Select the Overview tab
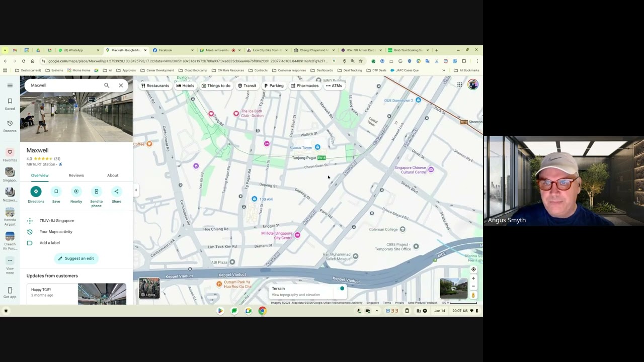Screen dimensions: 644x362 pos(40,175)
